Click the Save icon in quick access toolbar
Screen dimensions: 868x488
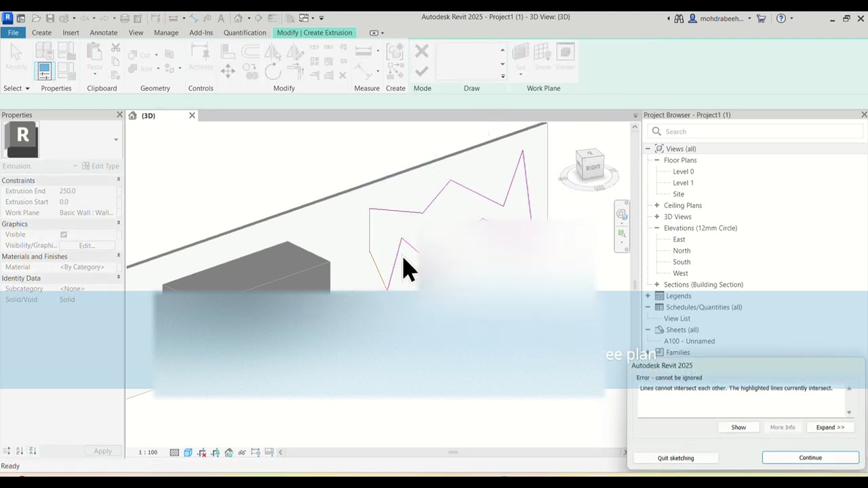[x=50, y=18]
